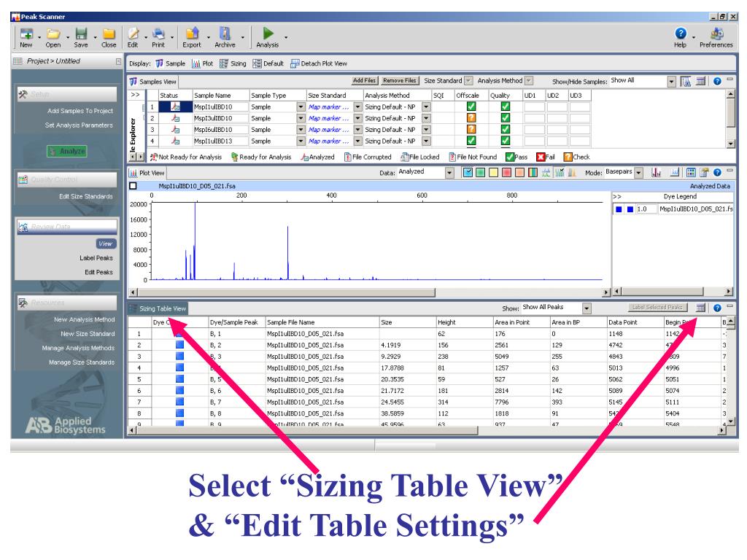Switch display to Default layout
747x560 pixels.
(268, 63)
